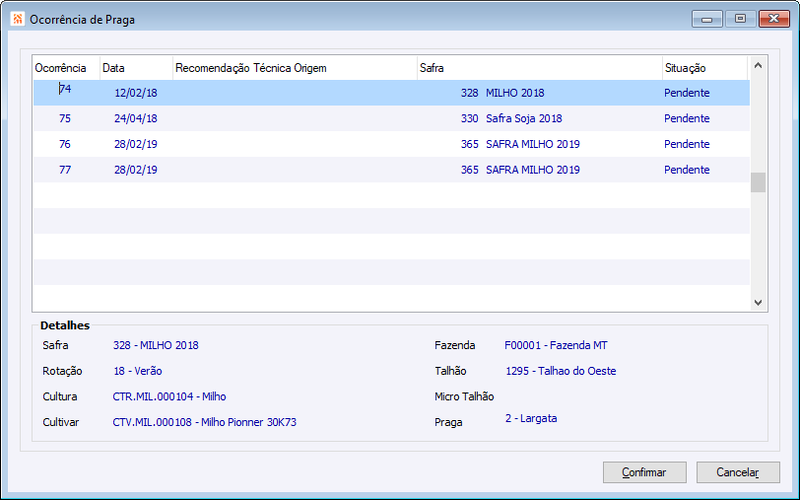Click the Micro Talhão label
Viewport: 800px width, 500px height.
[464, 396]
